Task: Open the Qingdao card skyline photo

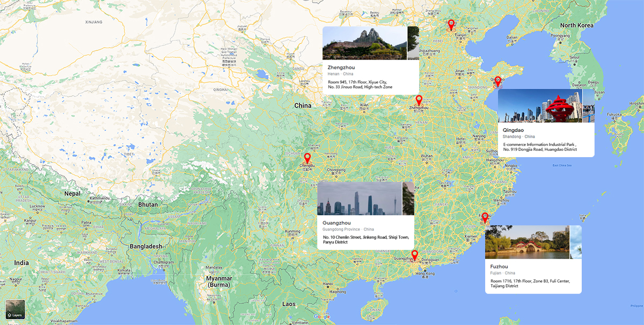Action: (540, 106)
